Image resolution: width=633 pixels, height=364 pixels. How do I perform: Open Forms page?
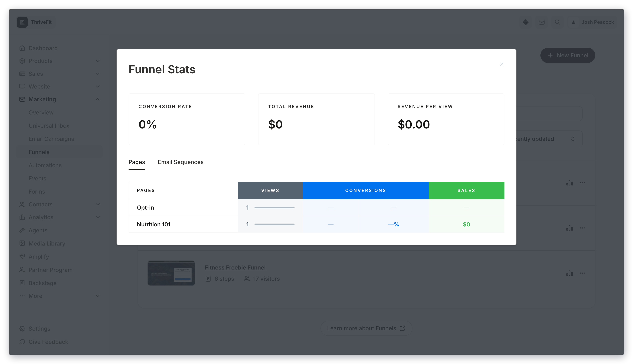[37, 192]
